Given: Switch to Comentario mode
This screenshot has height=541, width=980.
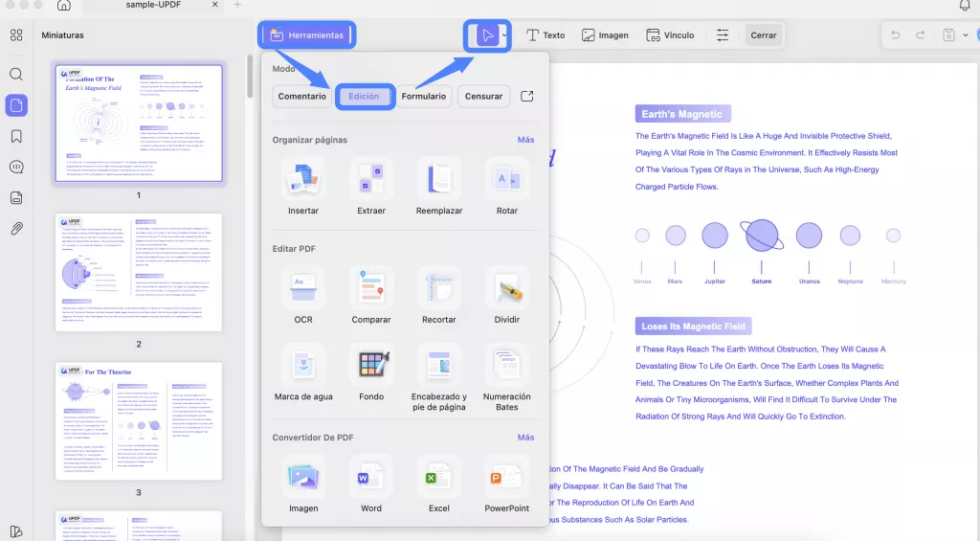Looking at the screenshot, I should [301, 97].
